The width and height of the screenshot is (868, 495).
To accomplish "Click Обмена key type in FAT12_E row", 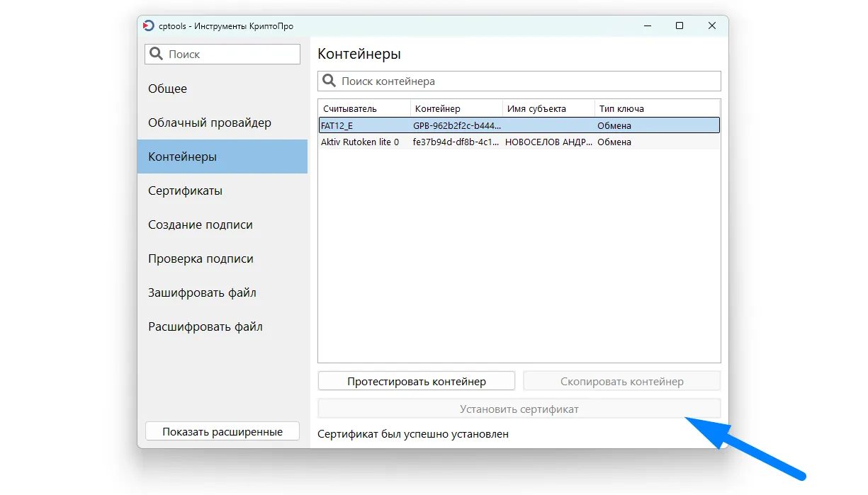I will [x=614, y=126].
